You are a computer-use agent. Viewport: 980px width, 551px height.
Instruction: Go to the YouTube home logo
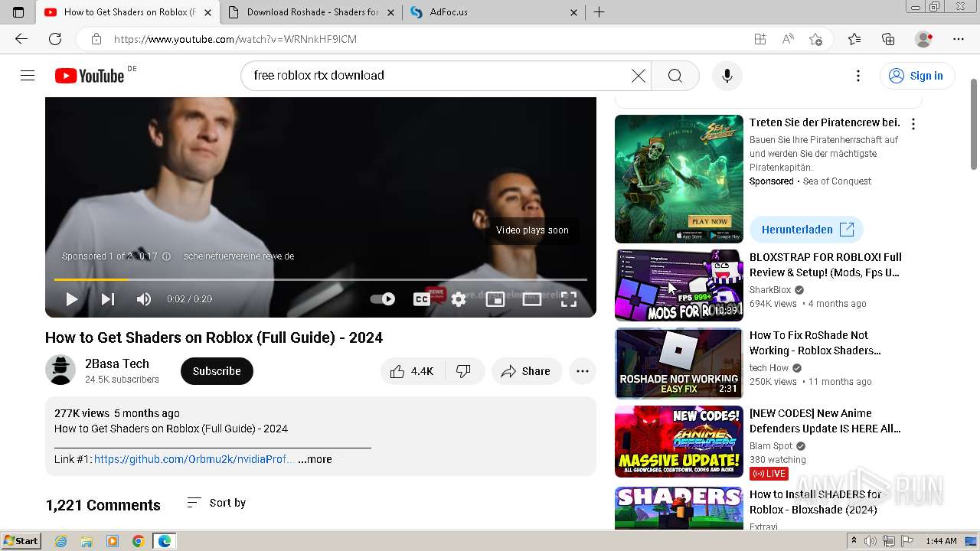(90, 76)
